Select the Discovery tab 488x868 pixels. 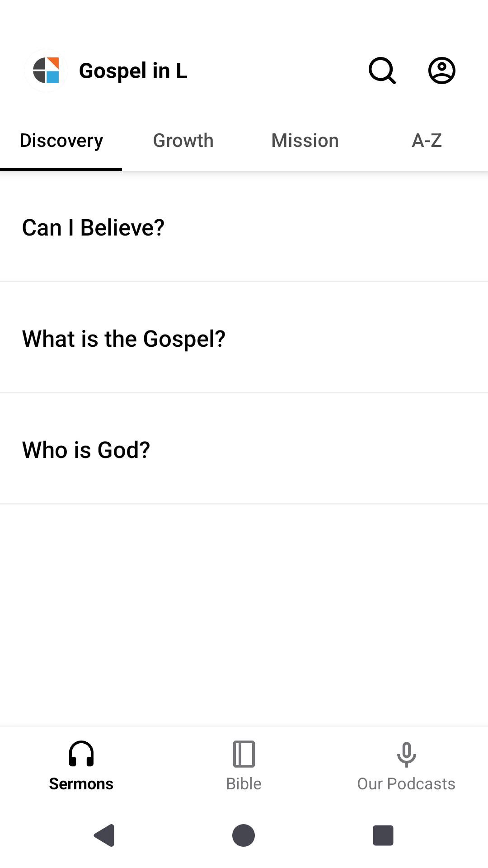(61, 141)
